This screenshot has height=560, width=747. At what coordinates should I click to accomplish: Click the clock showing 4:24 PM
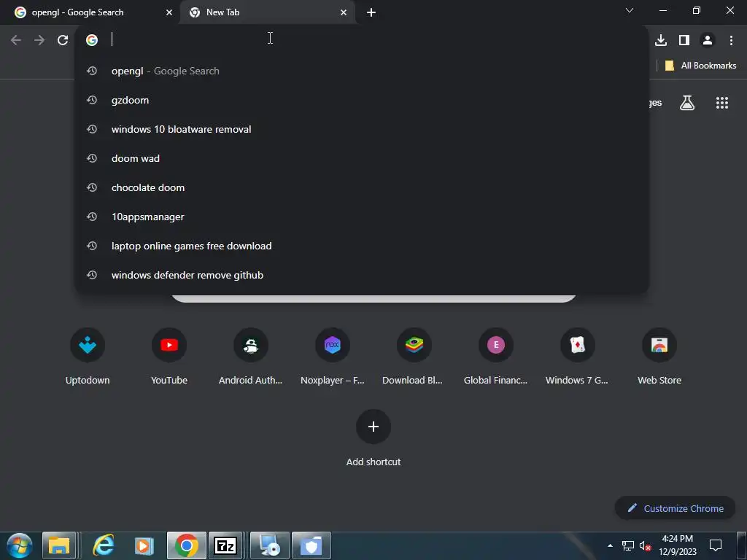point(678,545)
